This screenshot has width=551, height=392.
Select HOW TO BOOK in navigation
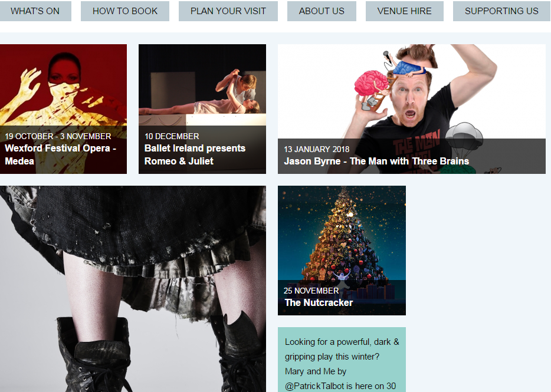[x=124, y=11]
